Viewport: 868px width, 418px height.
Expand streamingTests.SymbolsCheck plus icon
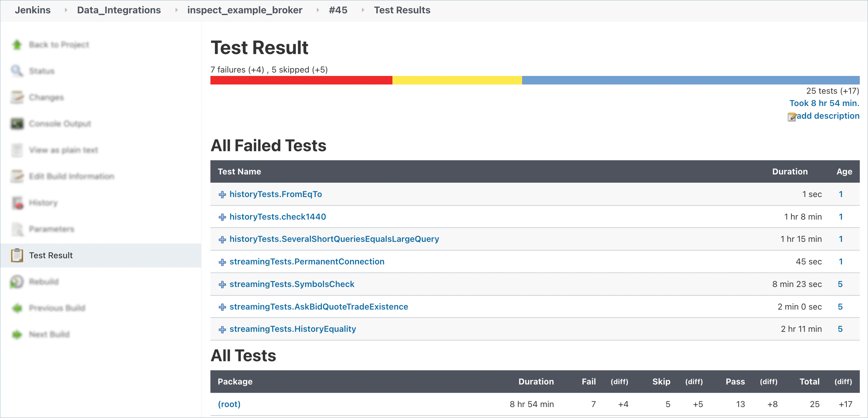(x=222, y=285)
